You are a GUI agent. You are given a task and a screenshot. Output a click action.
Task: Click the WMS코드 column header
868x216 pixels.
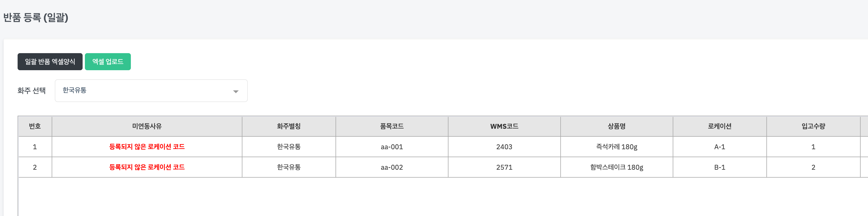tap(504, 126)
